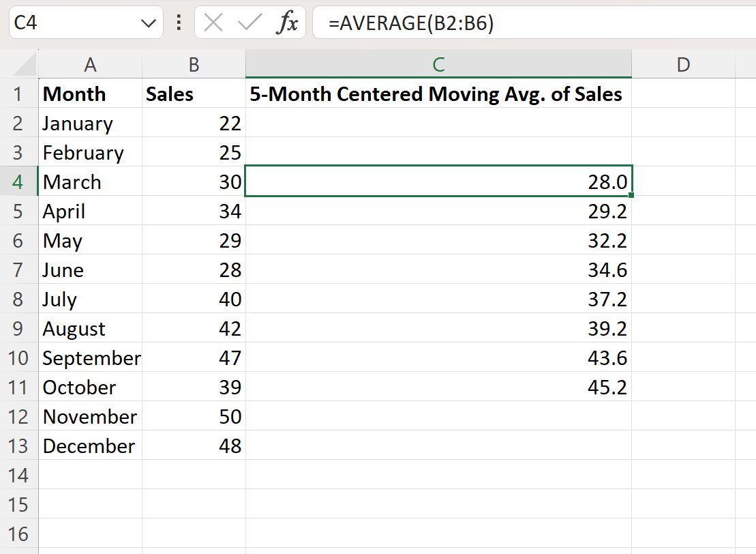Open the Name Box dropdown arrow

148,23
